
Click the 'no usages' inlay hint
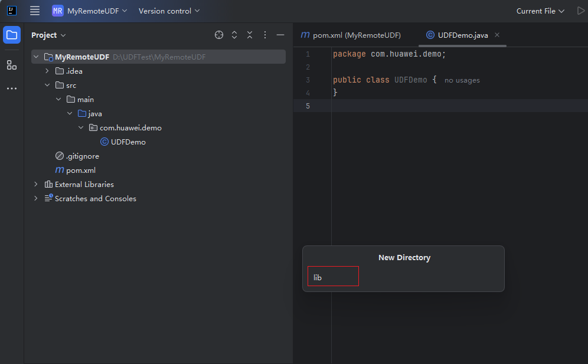tap(462, 80)
